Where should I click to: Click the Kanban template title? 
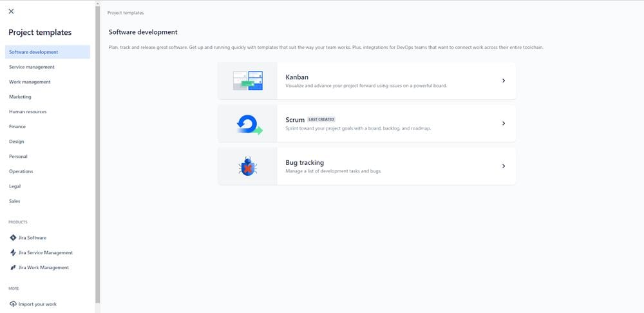(297, 77)
